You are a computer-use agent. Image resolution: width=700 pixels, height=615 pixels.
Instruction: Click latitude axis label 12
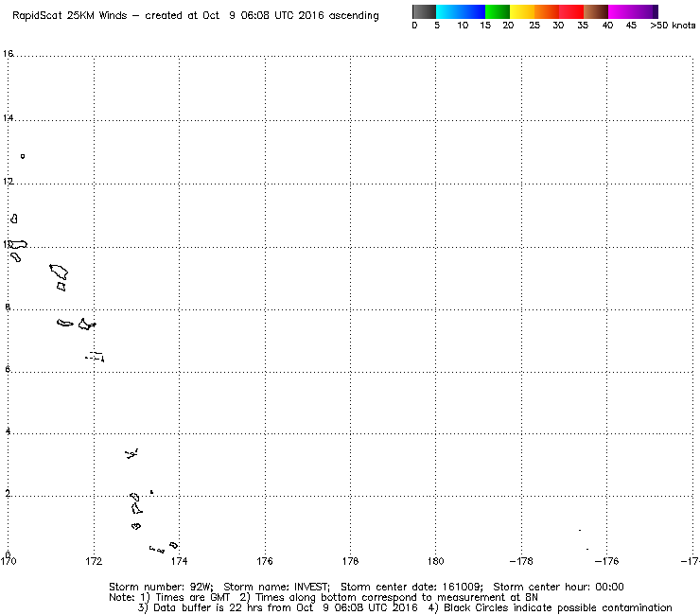point(8,182)
